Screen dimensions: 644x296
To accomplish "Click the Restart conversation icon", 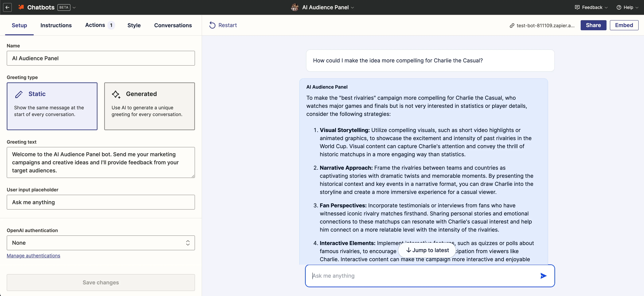I will tap(212, 25).
